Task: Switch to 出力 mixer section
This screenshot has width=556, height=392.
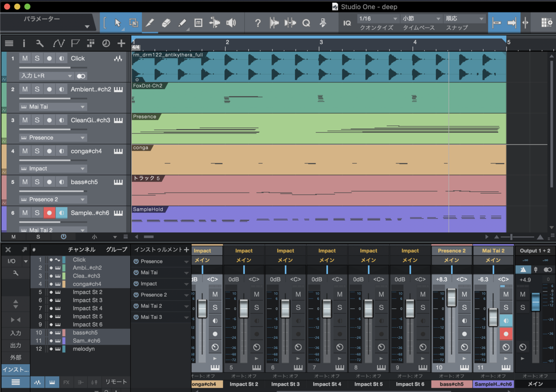Action: click(15, 345)
